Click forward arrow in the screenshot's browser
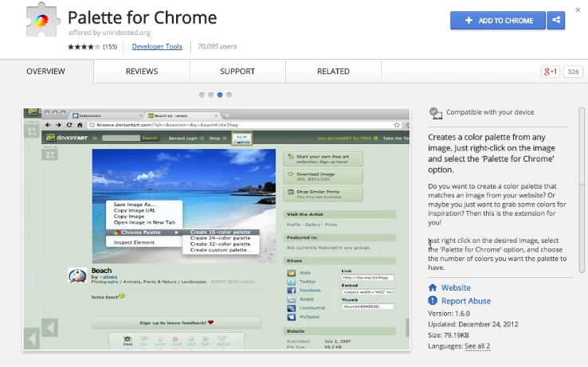This screenshot has width=588, height=367. (x=58, y=125)
